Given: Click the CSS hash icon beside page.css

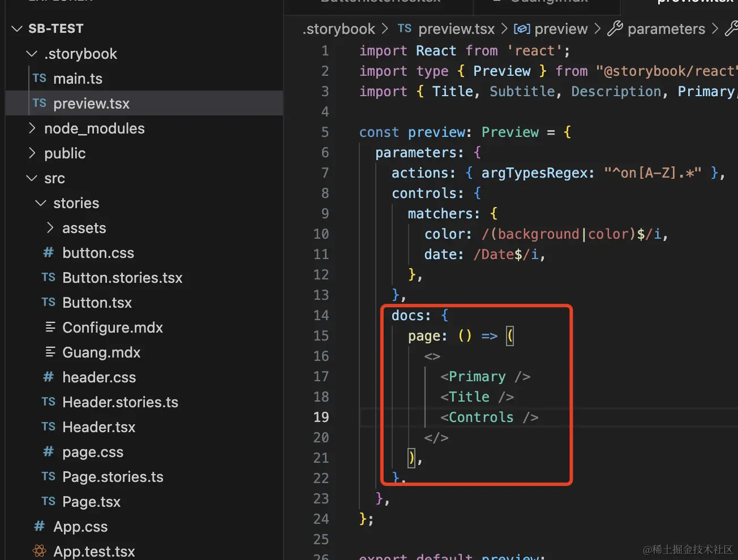Looking at the screenshot, I should point(49,452).
